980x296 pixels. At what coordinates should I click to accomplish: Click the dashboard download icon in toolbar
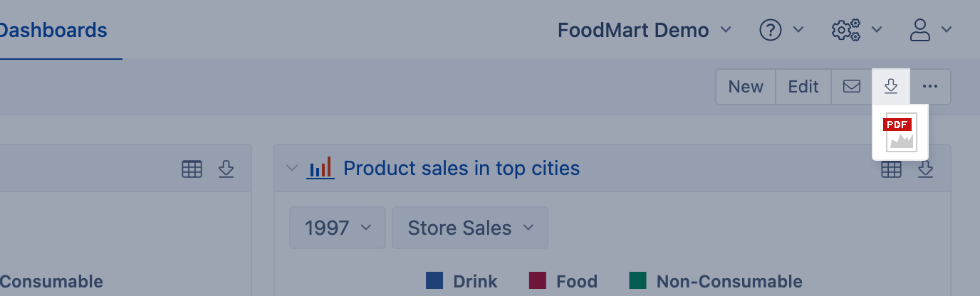pyautogui.click(x=890, y=87)
